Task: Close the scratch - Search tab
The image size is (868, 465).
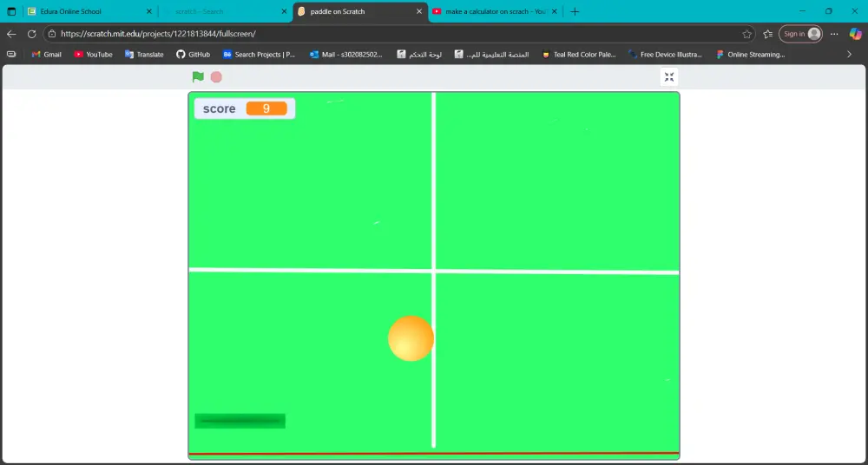Action: pyautogui.click(x=284, y=11)
